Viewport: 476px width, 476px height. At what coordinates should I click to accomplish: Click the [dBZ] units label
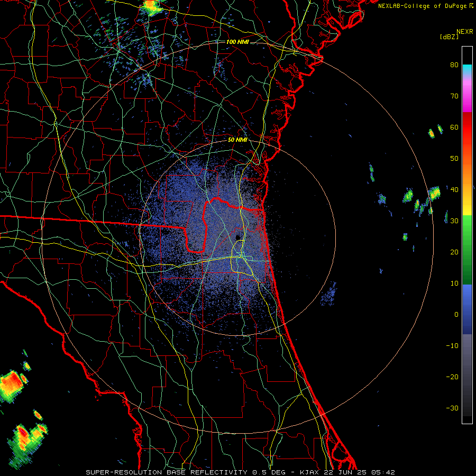coord(449,36)
